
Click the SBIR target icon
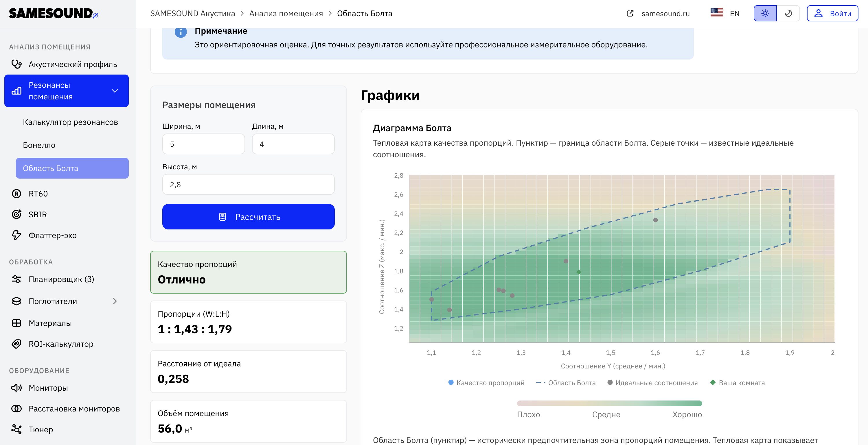[16, 214]
